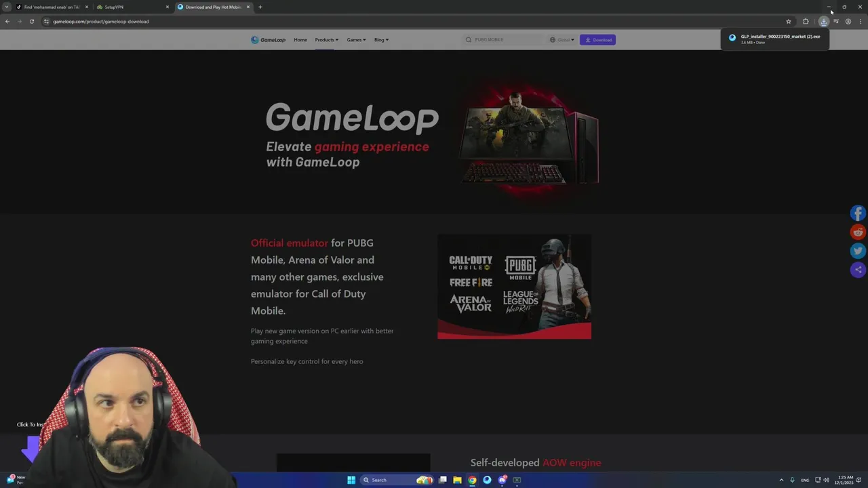Close the TikTok 'mohammad enab' tab
This screenshot has width=868, height=488.
pos(86,7)
